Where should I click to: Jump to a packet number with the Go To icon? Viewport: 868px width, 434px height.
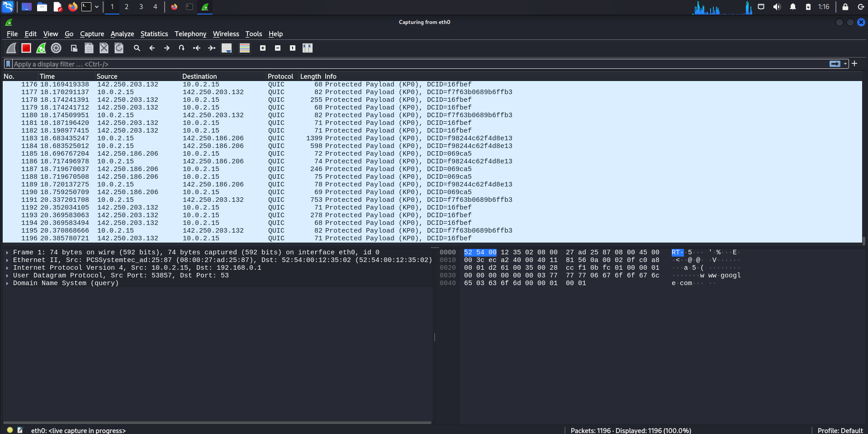pyautogui.click(x=181, y=48)
